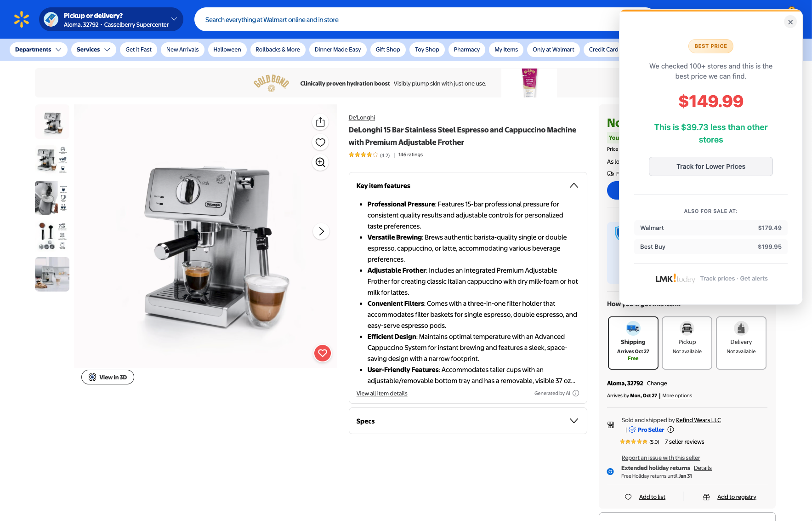This screenshot has height=521, width=812.
Task: Open the Services dropdown
Action: point(93,50)
